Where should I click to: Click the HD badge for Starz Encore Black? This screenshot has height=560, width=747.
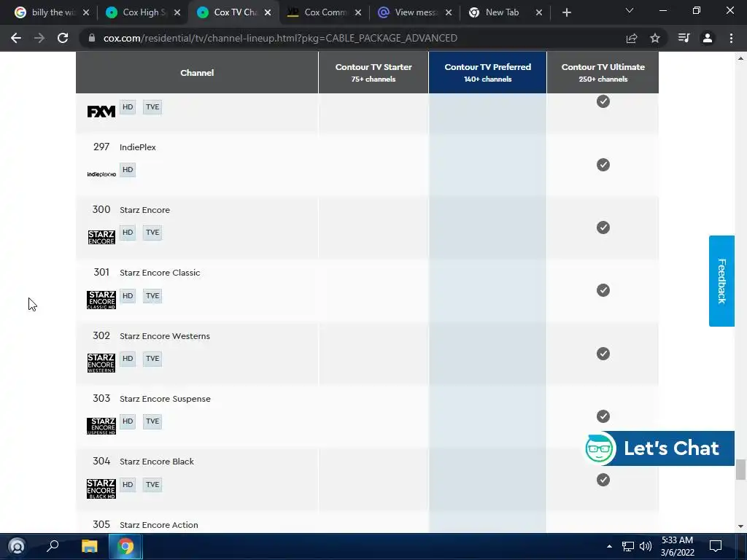pos(128,484)
